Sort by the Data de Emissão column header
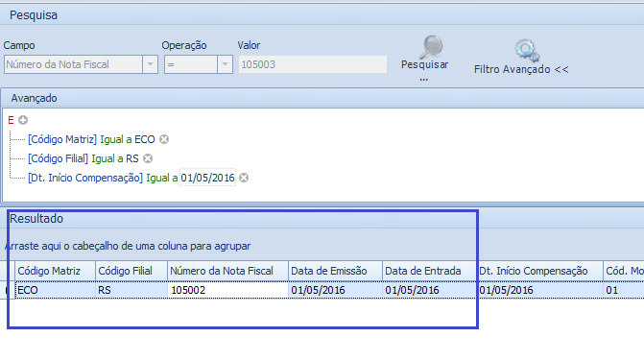Viewport: 644px width, 361px height. click(x=336, y=271)
